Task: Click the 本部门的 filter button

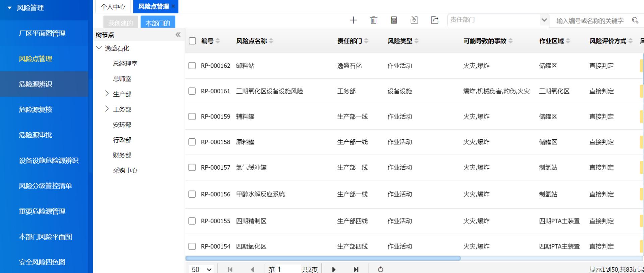Action: coord(158,23)
